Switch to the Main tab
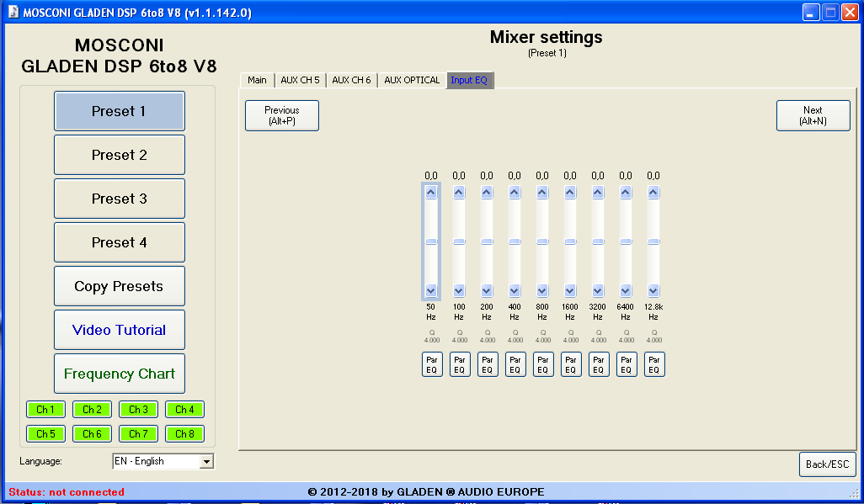The height and width of the screenshot is (504, 864). pos(257,81)
